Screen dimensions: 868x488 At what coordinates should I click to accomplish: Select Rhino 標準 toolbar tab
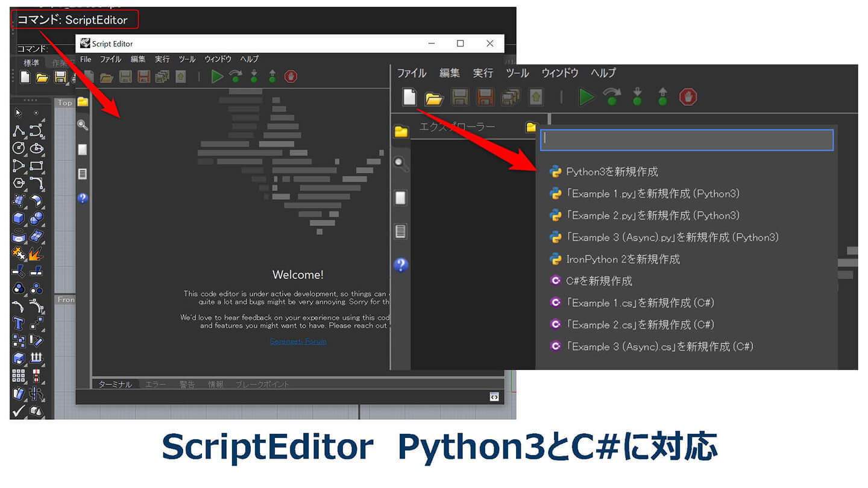pyautogui.click(x=31, y=63)
